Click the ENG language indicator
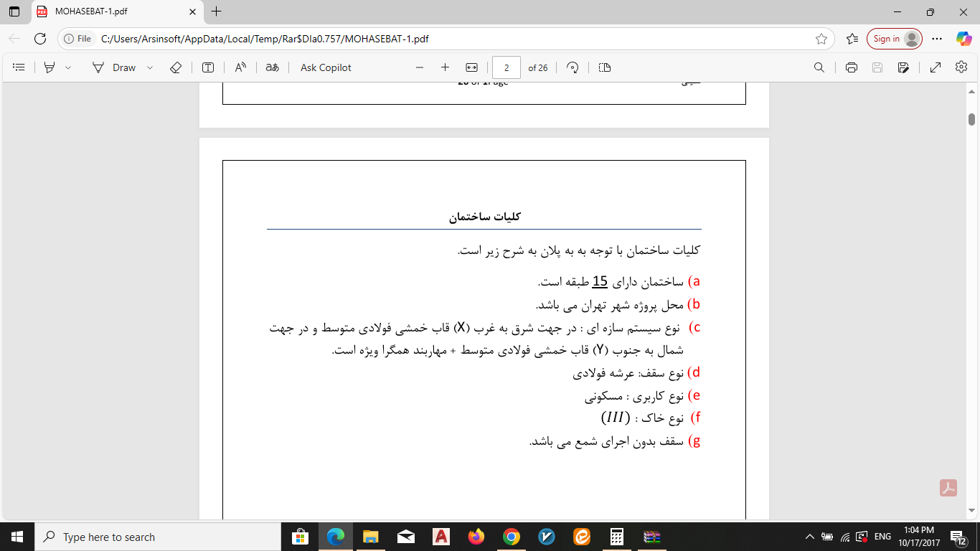Screen dimensions: 980x551 click(x=882, y=537)
